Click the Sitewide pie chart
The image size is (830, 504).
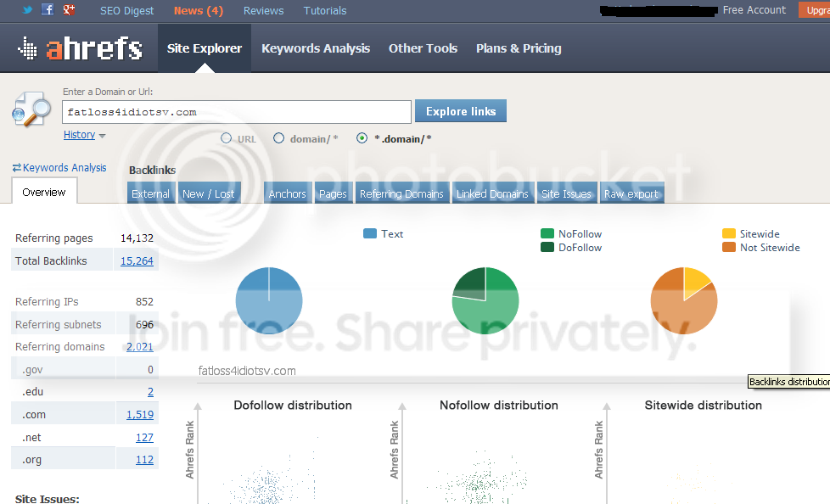point(684,300)
